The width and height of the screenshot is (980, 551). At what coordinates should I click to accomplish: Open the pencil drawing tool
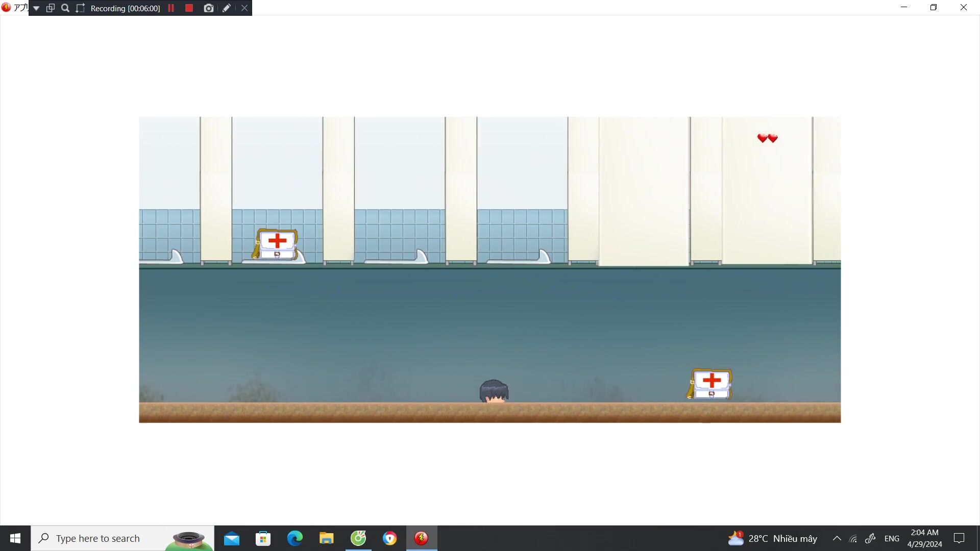227,8
